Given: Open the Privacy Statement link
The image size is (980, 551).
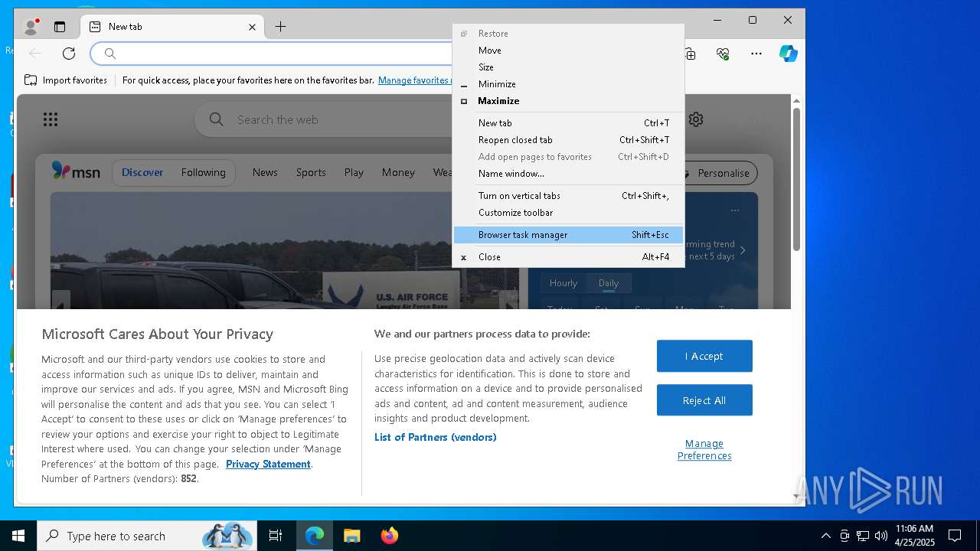Looking at the screenshot, I should [x=268, y=464].
